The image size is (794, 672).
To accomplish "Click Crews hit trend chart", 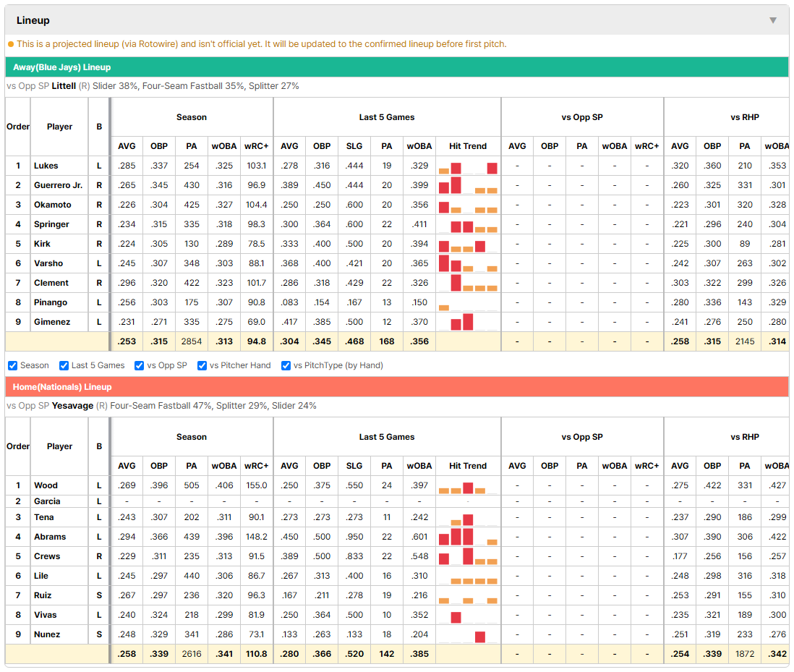I will [x=468, y=556].
